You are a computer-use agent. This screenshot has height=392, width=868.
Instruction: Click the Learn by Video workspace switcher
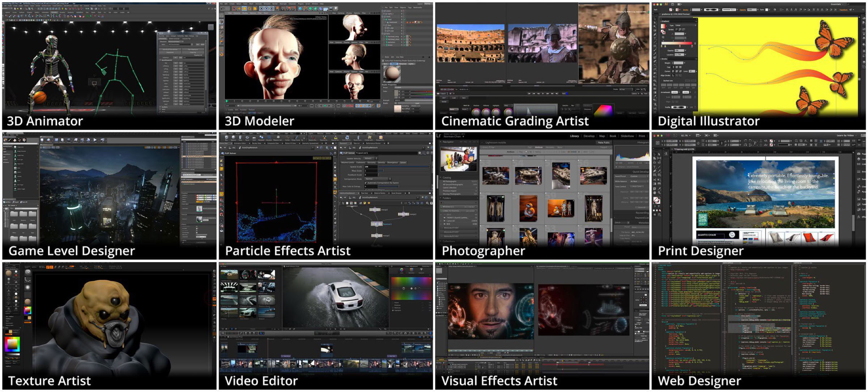click(846, 135)
